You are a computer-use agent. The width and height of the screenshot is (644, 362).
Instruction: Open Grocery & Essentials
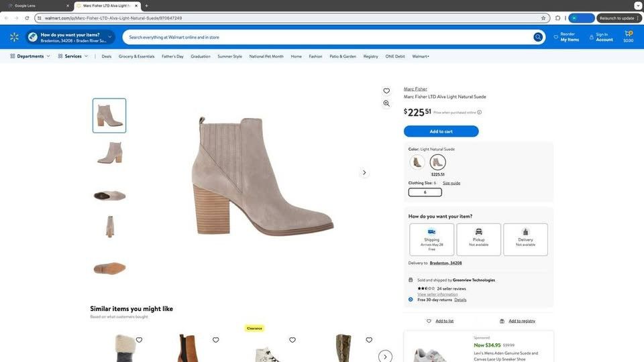(x=136, y=56)
